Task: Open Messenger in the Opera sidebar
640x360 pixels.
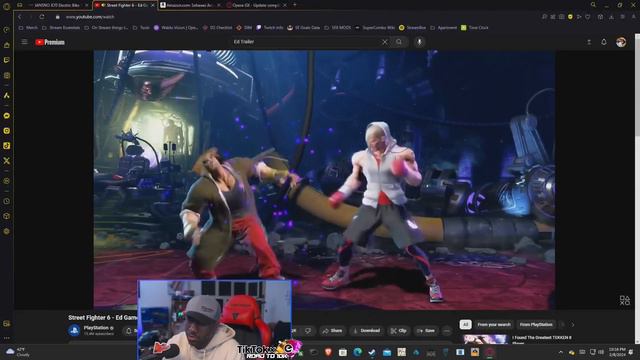Action: click(7, 116)
